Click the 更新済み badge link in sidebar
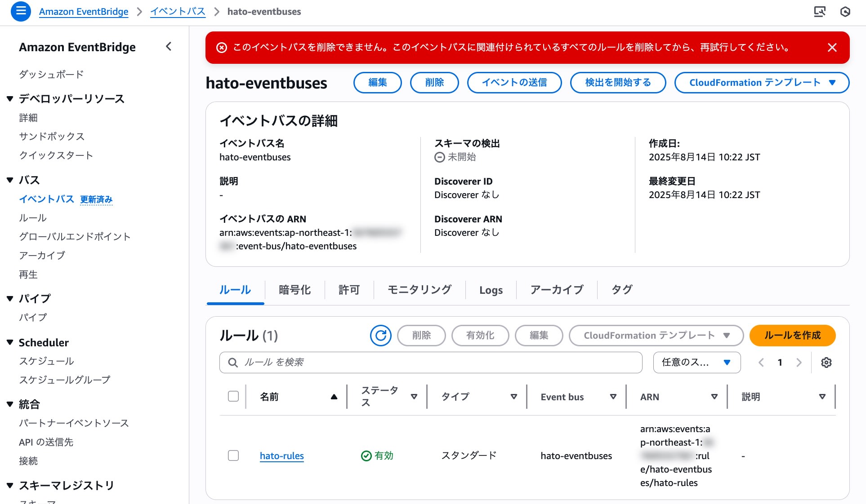 point(96,199)
